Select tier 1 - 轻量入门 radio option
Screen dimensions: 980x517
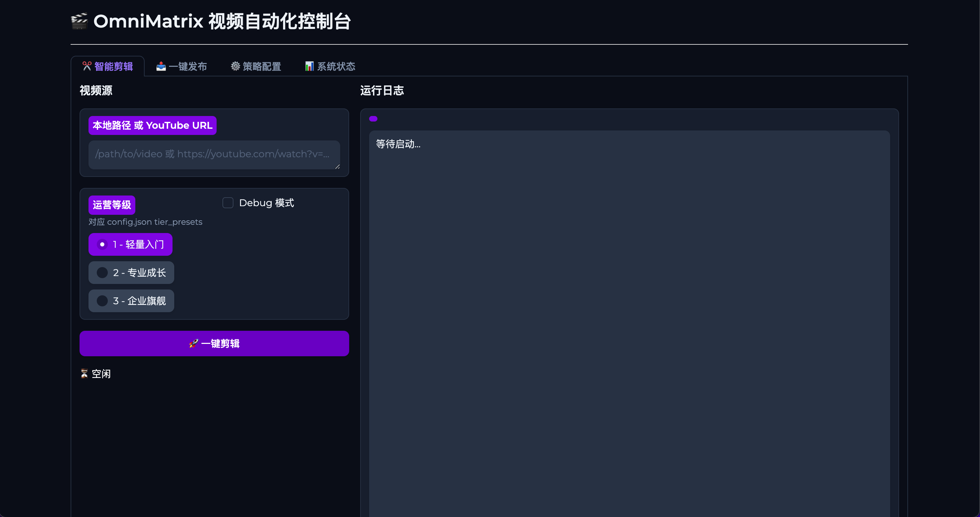(131, 244)
